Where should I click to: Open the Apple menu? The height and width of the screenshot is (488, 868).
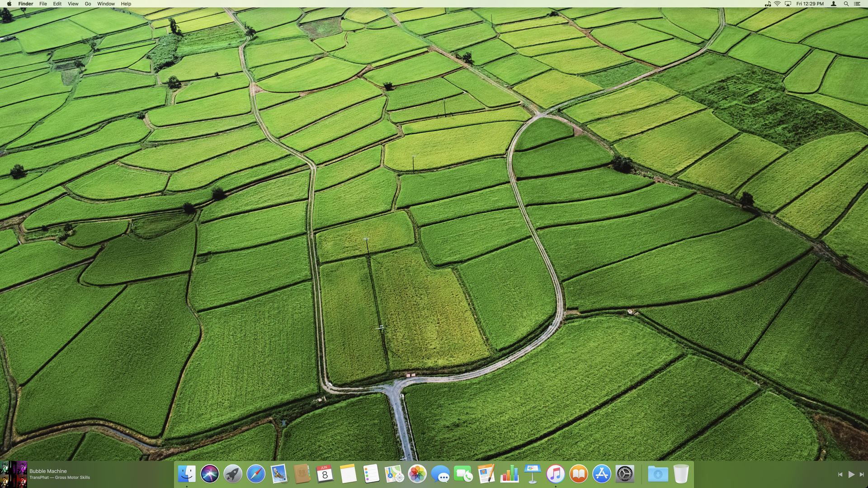click(9, 4)
